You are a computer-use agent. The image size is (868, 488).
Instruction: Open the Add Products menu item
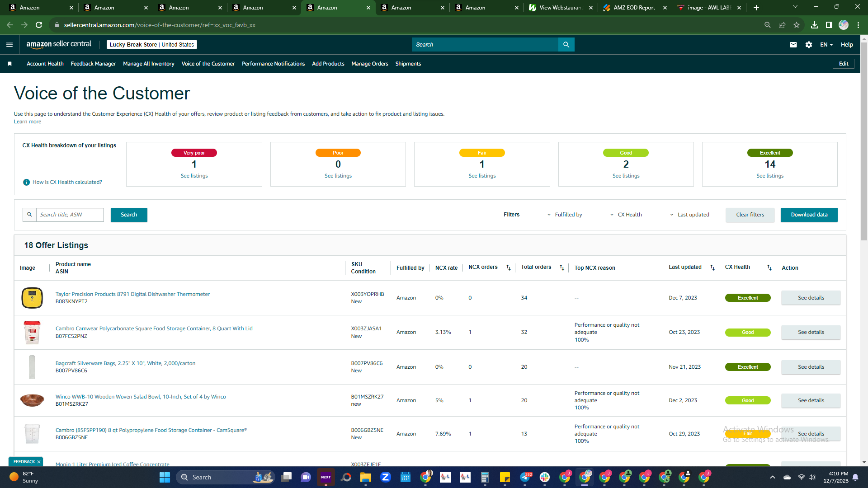pyautogui.click(x=328, y=64)
